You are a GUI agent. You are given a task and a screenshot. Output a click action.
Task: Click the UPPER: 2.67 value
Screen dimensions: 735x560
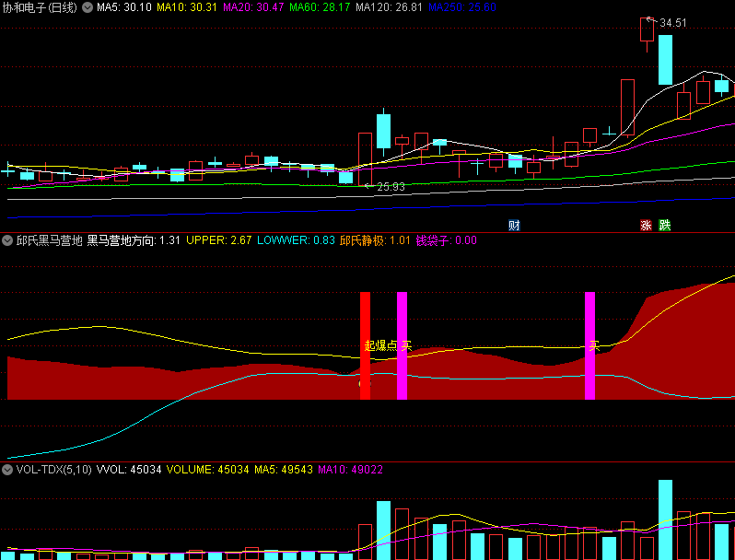coord(219,240)
